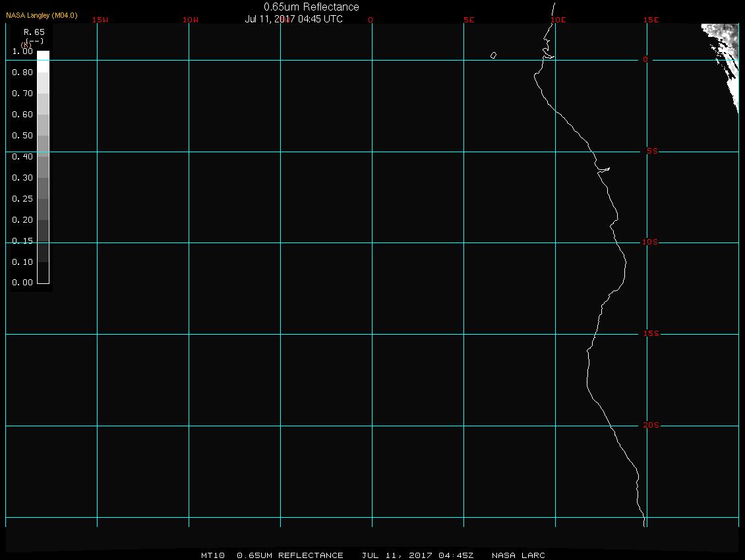Screen dimensions: 745x560
Task: Click the 20S latitude label
Action: (x=651, y=425)
